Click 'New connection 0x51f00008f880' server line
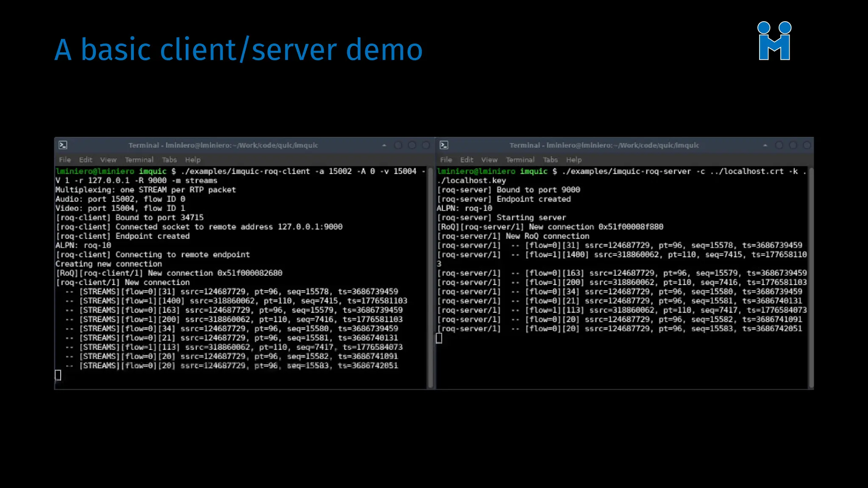Viewport: 868px width, 488px height. (x=550, y=227)
